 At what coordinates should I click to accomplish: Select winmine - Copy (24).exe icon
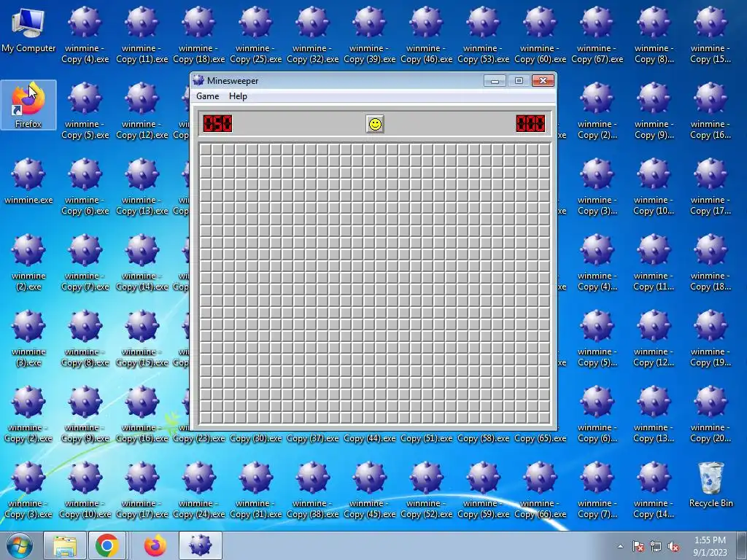(x=198, y=491)
